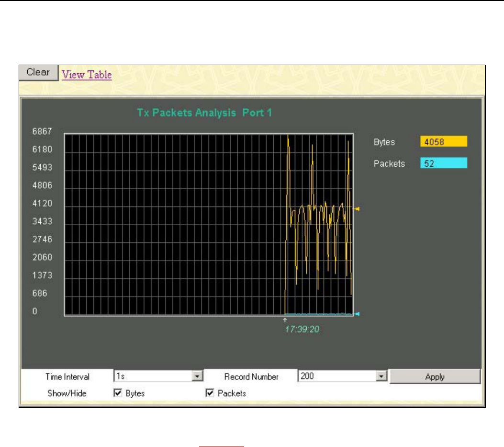Click the Packets legend label
Image resolution: width=504 pixels, height=447 pixels.
click(389, 164)
